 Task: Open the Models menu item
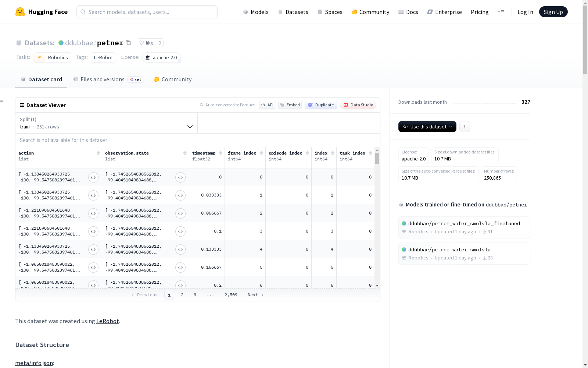tap(256, 12)
